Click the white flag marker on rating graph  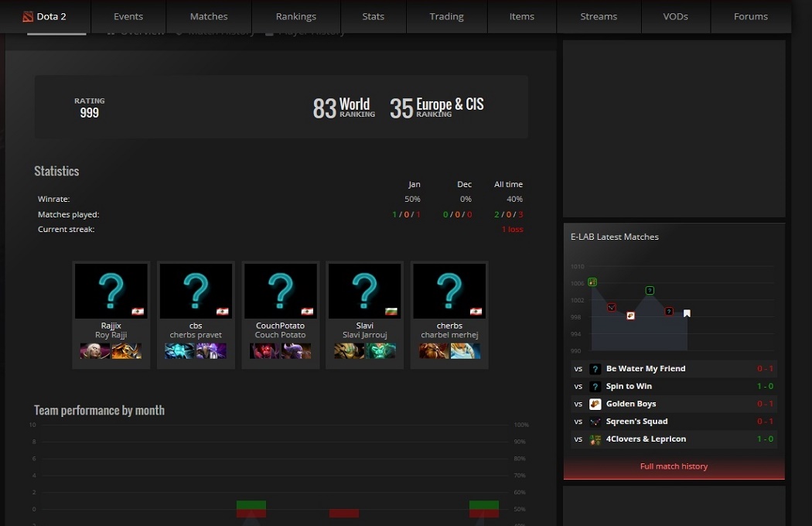pyautogui.click(x=687, y=313)
